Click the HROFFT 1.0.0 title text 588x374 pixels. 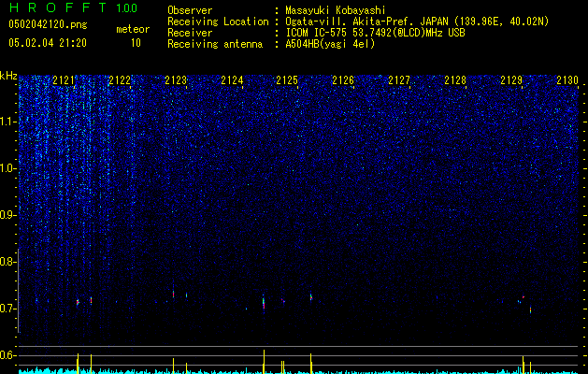point(73,7)
